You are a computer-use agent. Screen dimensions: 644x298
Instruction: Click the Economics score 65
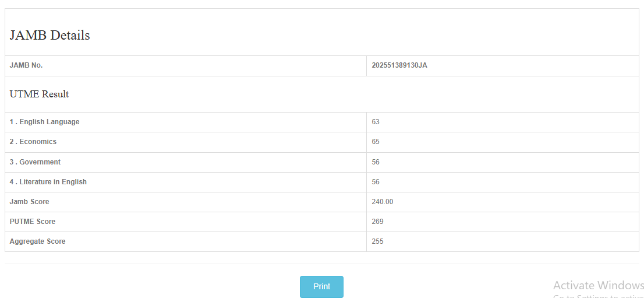[376, 142]
